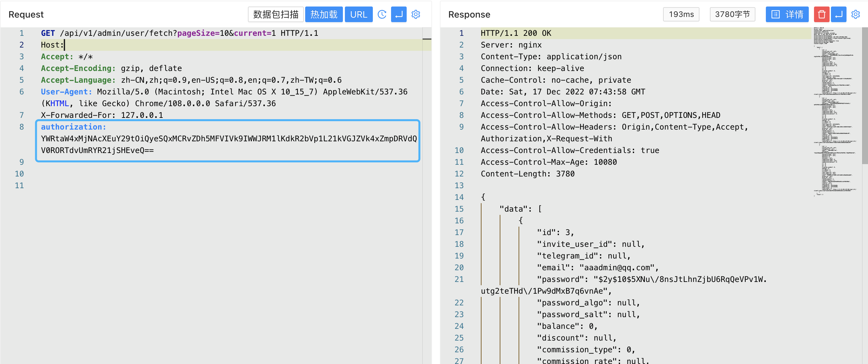Screen dimensions: 868x364
Task: Click the 详情 details button
Action: (x=787, y=15)
